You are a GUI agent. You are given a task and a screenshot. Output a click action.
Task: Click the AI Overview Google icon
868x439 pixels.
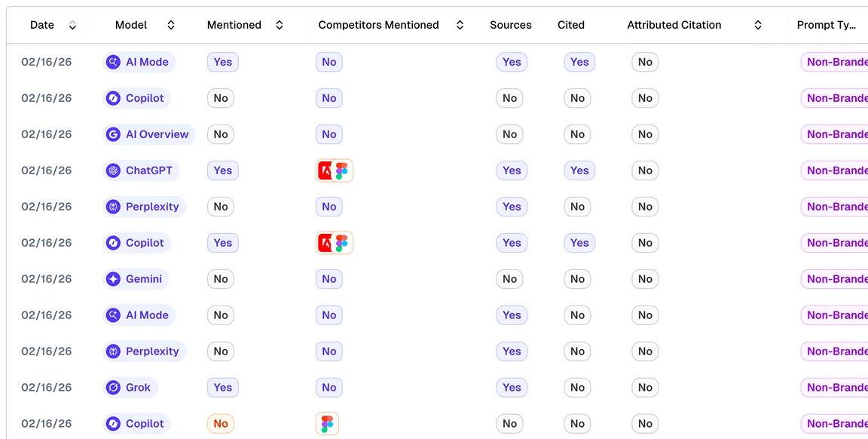(113, 134)
